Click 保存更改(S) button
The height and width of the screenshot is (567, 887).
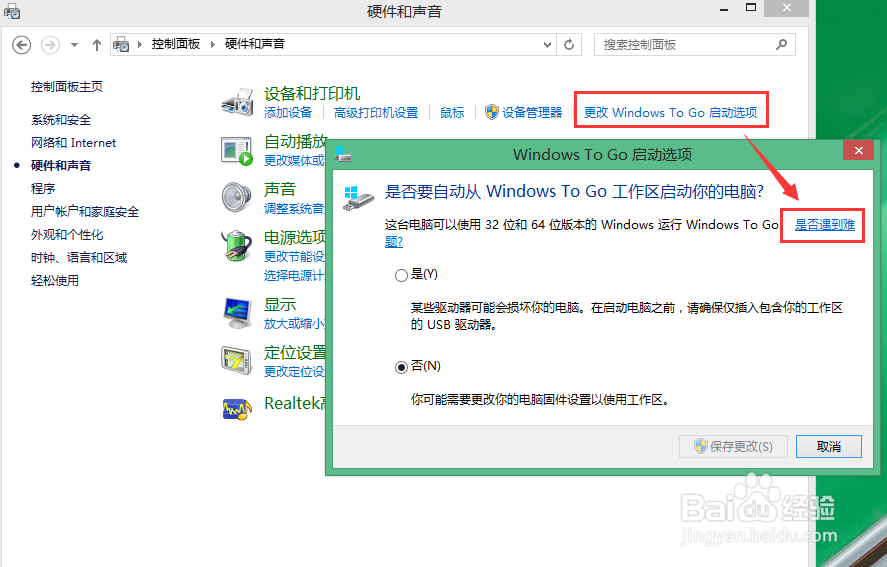[733, 446]
